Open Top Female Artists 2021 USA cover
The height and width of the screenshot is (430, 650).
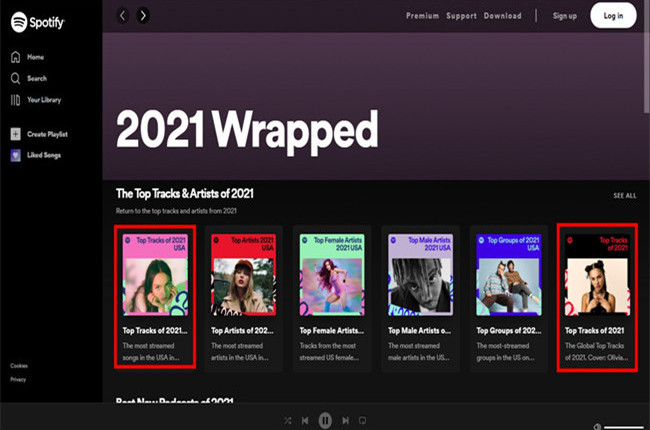[332, 275]
